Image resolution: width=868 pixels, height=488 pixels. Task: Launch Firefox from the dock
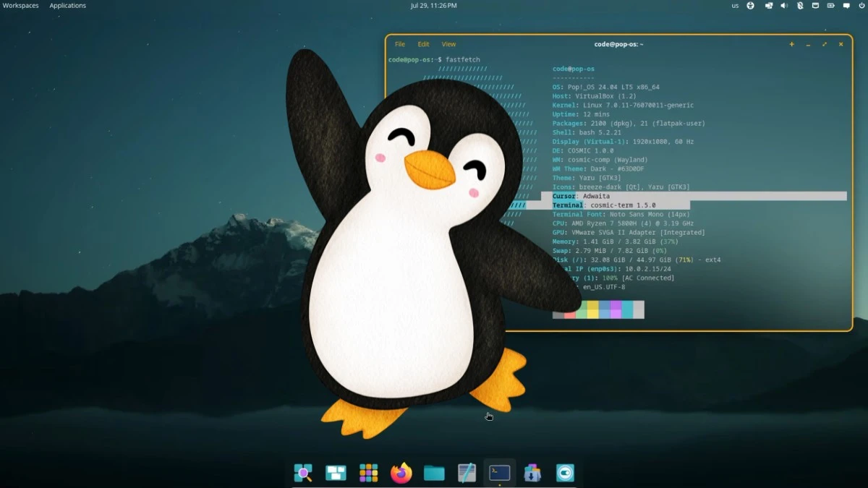pos(401,473)
